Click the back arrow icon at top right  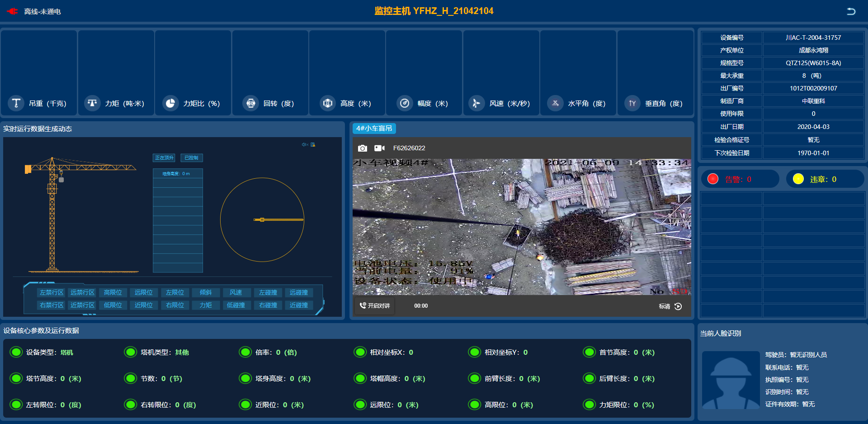click(851, 11)
